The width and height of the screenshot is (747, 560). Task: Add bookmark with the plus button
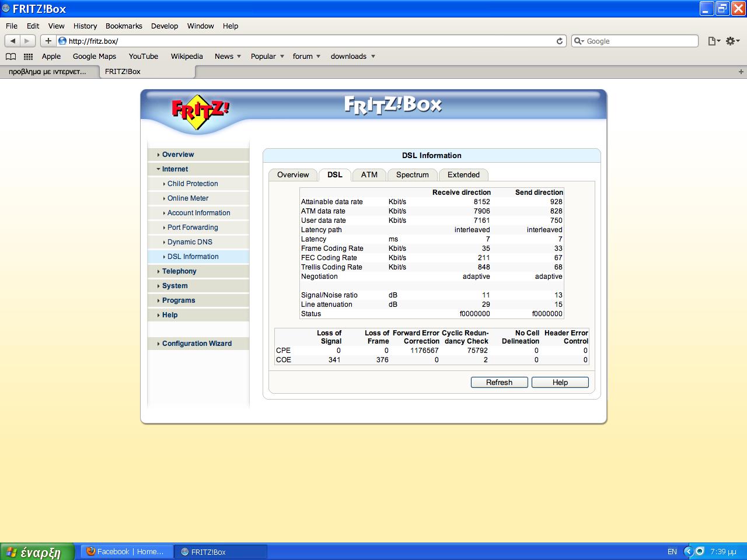48,41
